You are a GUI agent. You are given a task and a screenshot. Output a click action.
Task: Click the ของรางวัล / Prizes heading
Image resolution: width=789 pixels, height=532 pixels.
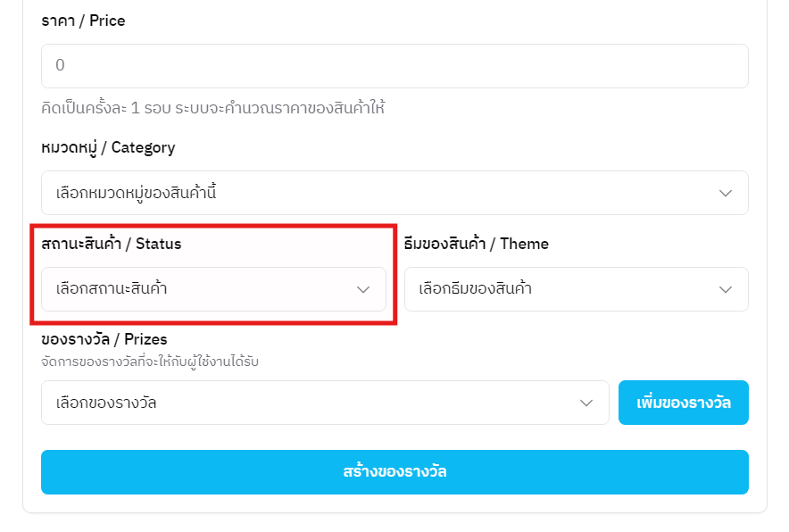coord(104,339)
